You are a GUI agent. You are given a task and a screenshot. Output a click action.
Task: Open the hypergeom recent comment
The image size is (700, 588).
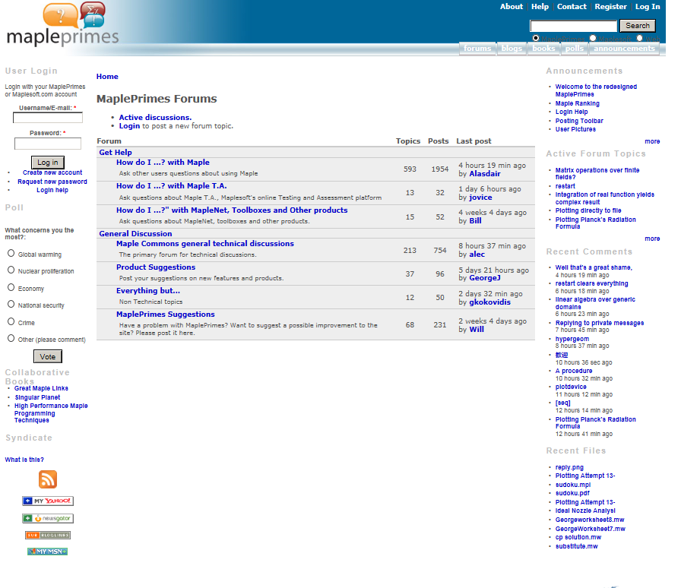[572, 339]
